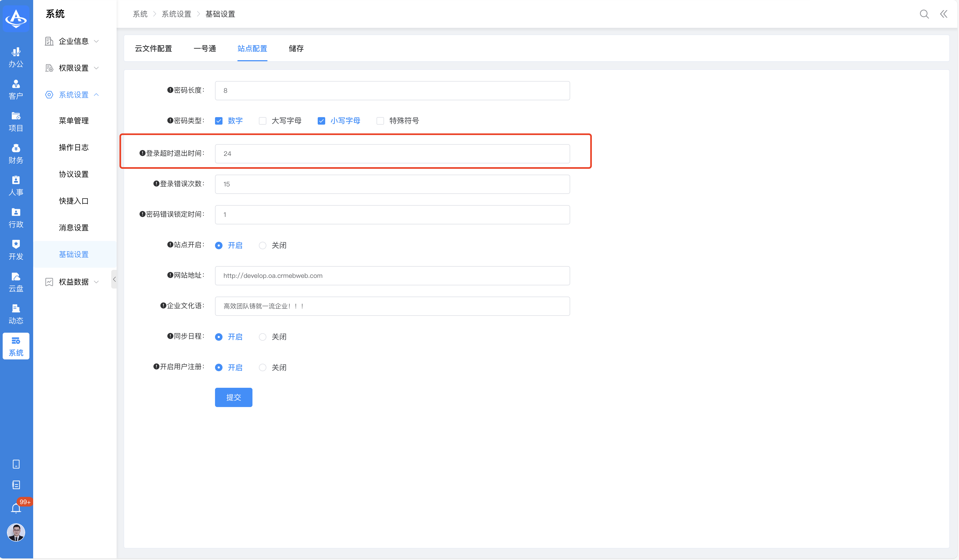The width and height of the screenshot is (959, 560).
Task: Click the double-chevron collapse icon at top right
Action: tap(943, 14)
